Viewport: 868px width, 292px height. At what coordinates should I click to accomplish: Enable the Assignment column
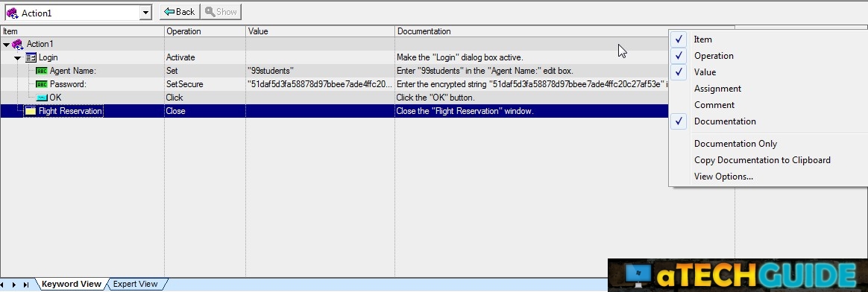[x=717, y=89]
